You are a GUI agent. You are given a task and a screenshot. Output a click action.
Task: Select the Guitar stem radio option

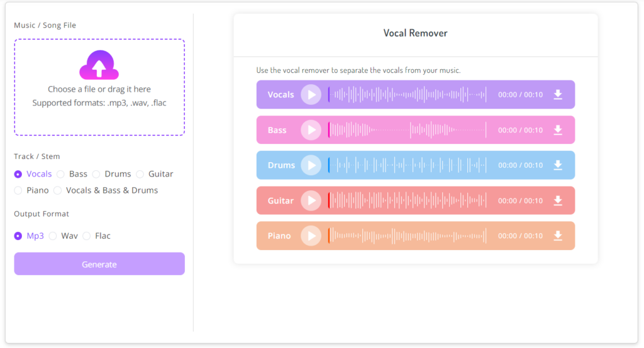pyautogui.click(x=140, y=174)
